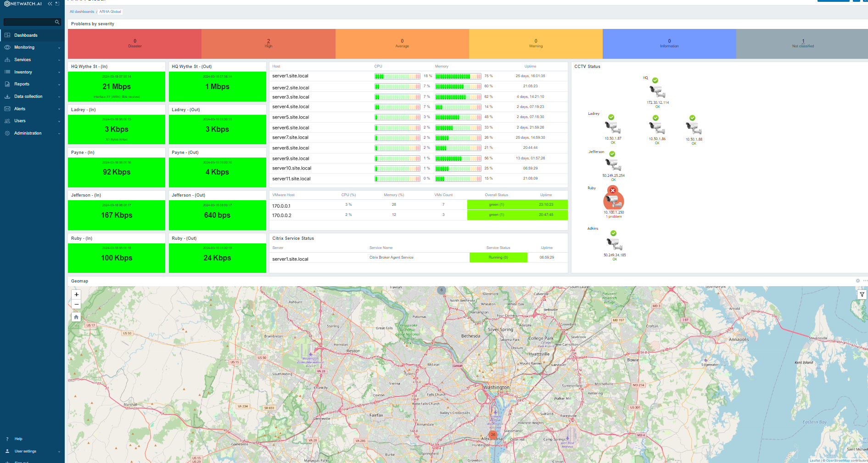Expand the User settings chevron
Screen dimensions: 868x463
[x=59, y=452]
